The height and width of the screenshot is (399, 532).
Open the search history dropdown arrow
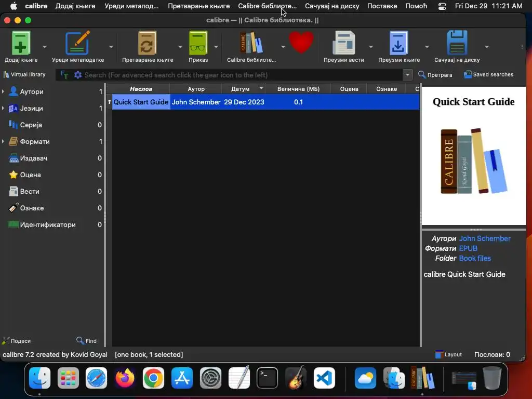pos(407,75)
